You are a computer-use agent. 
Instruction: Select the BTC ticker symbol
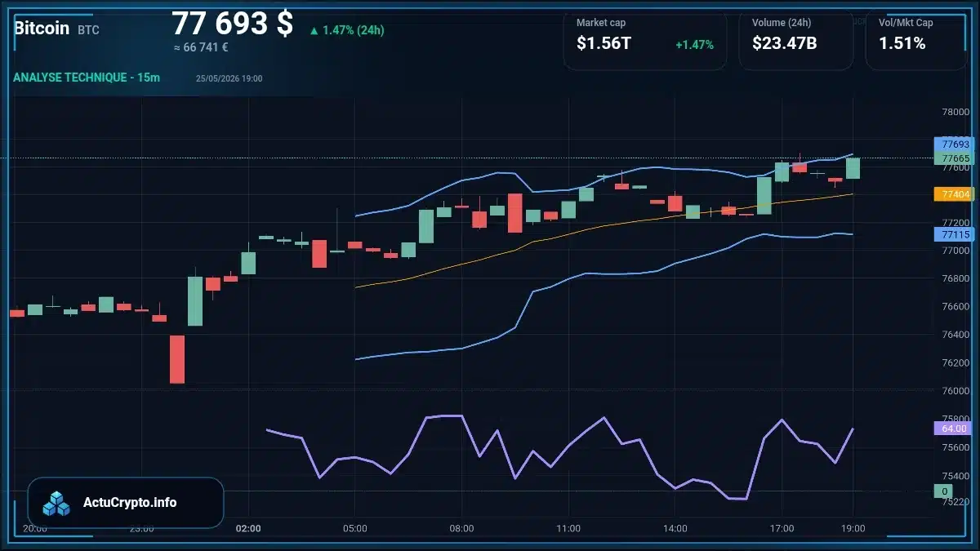(88, 30)
